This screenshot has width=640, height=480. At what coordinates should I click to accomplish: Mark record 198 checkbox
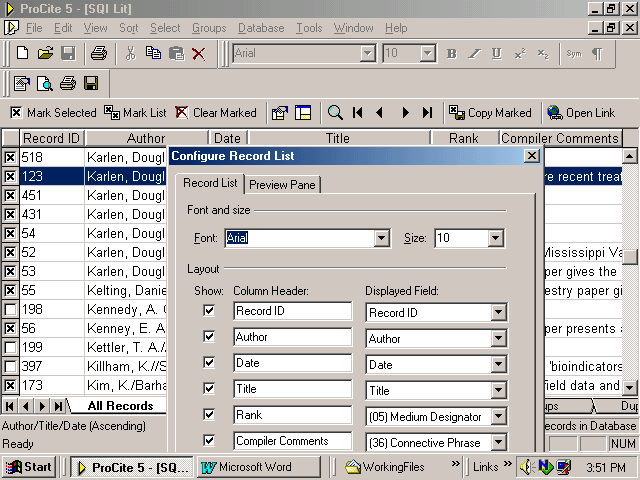coord(10,309)
